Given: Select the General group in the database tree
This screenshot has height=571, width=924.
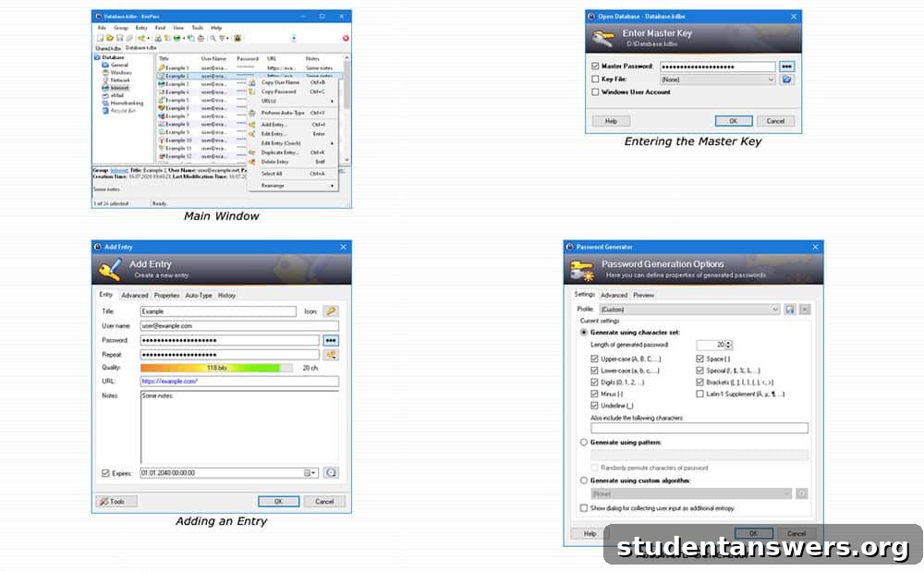Looking at the screenshot, I should pos(119,65).
